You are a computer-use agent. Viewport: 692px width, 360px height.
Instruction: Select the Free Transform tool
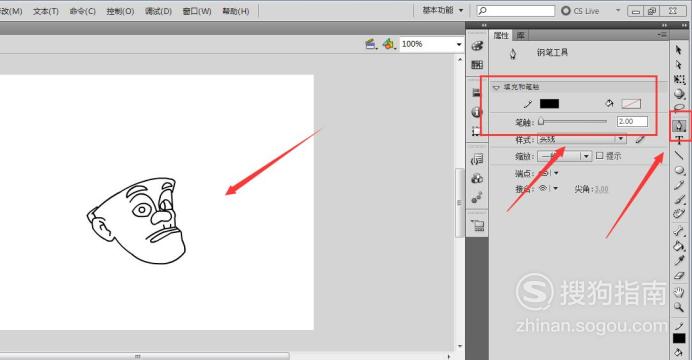coord(679,79)
